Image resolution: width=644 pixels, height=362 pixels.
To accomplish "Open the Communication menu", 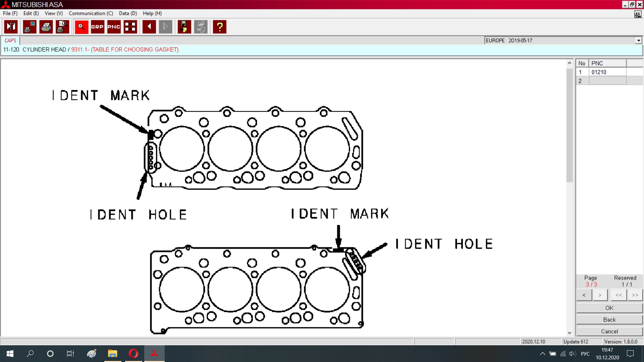I will pos(91,13).
